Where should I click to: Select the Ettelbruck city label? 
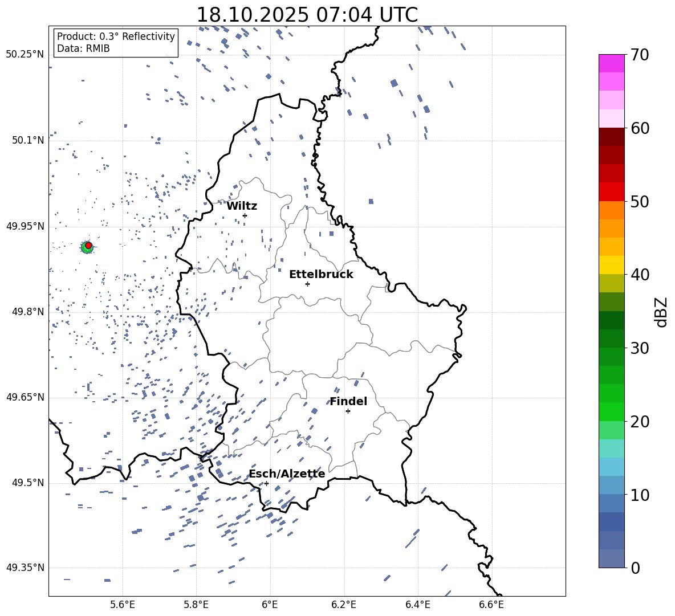pos(321,275)
